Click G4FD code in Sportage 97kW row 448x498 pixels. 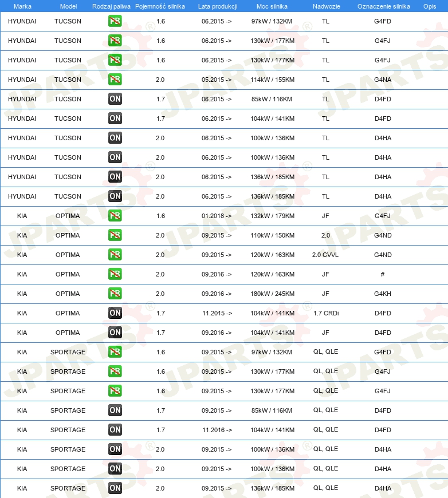383,352
